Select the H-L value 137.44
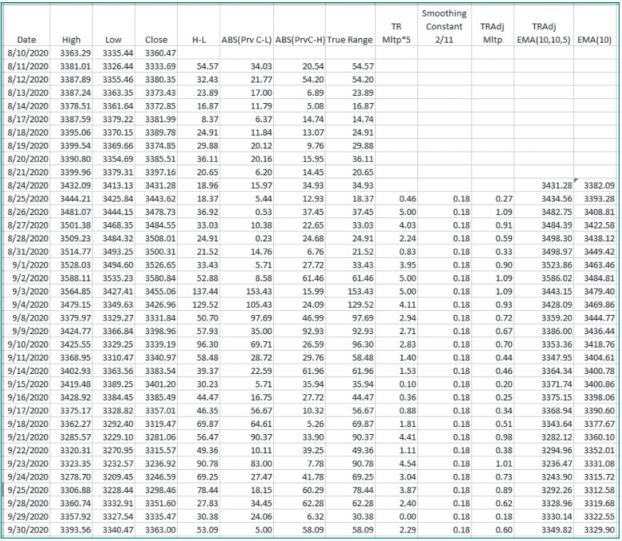 (x=205, y=290)
